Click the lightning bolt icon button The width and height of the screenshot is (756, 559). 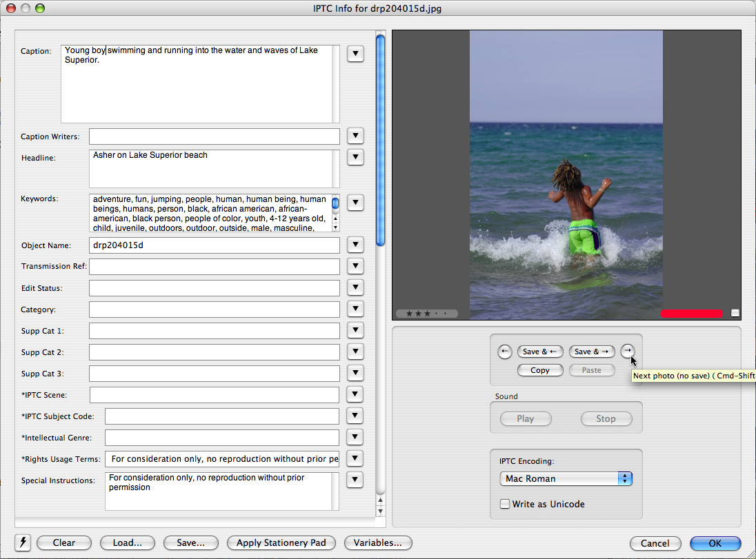23,542
